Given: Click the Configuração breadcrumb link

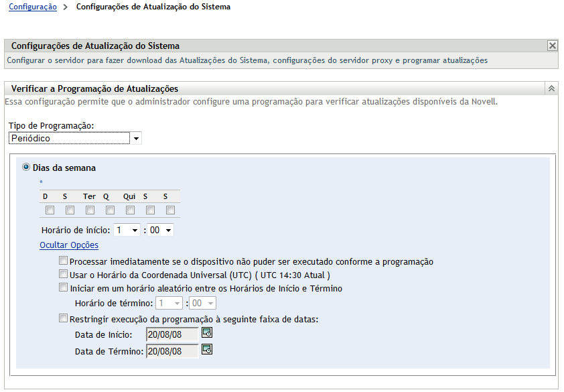Looking at the screenshot, I should coord(33,7).
